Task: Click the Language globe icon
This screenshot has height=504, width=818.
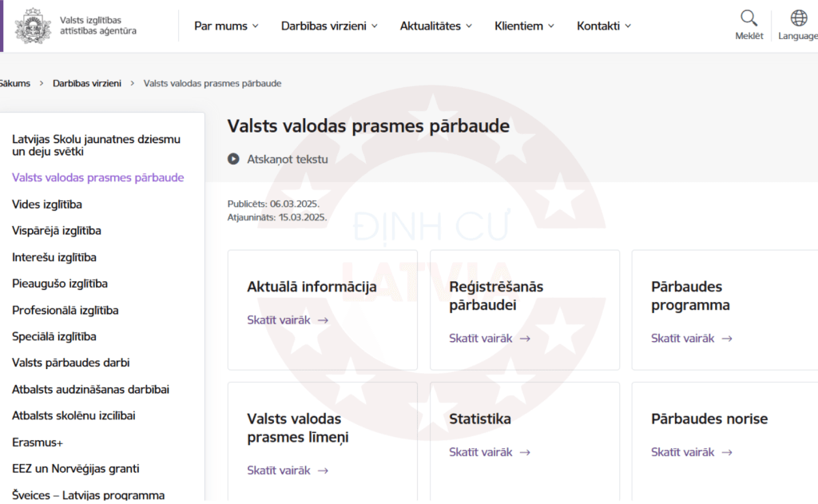Action: (x=798, y=18)
